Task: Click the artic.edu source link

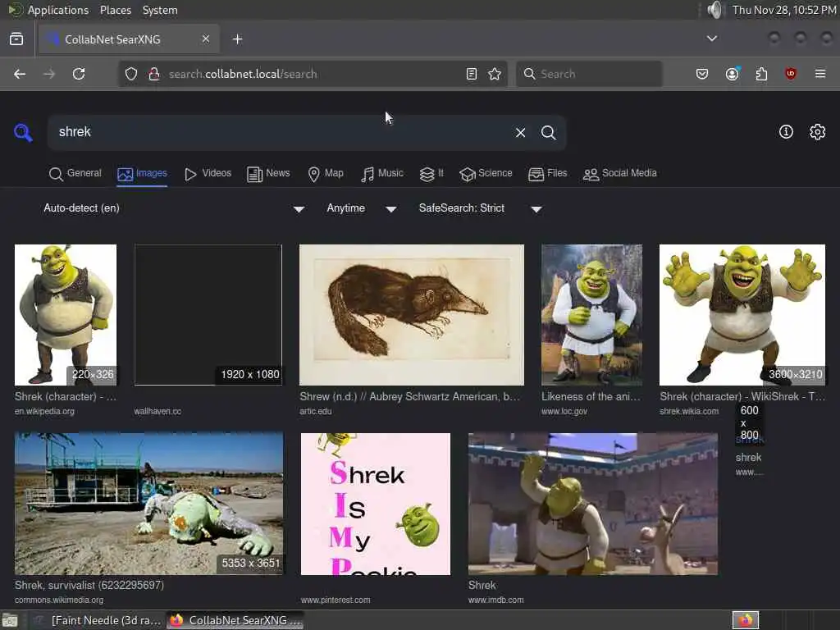Action: 316,412
